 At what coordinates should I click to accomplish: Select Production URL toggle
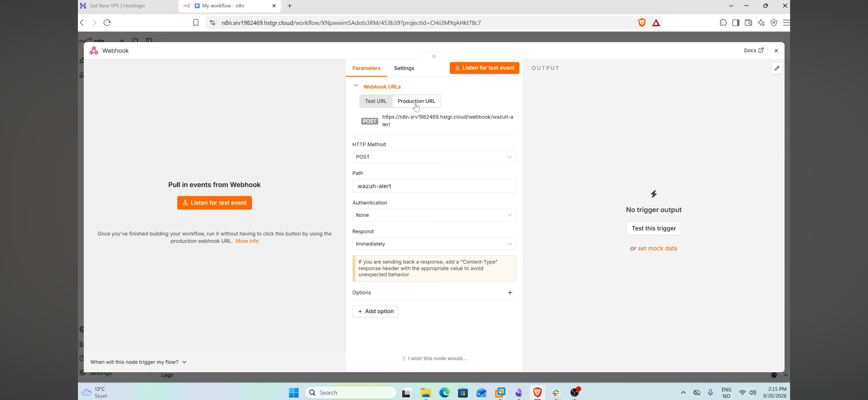(x=417, y=101)
